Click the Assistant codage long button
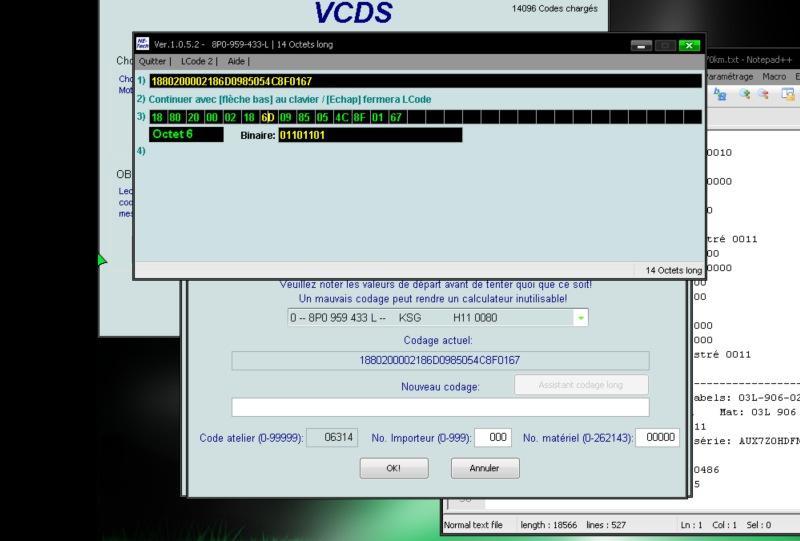800x541 pixels. click(x=581, y=385)
